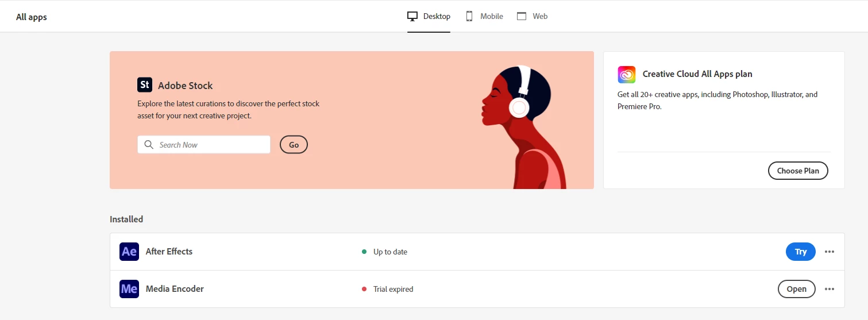Click the Creative Cloud rainbow logo icon
This screenshot has width=868, height=320.
[x=627, y=74]
